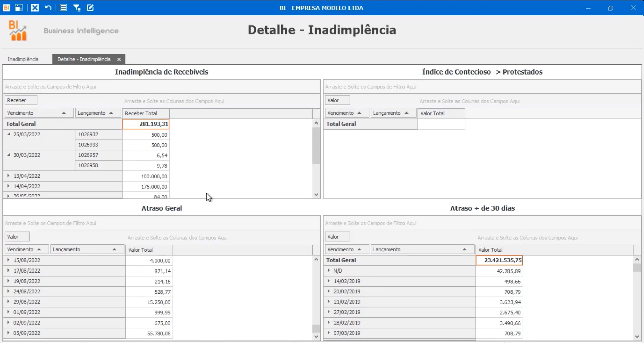Sort Lançamento in Índice de Contecioso panel

(x=393, y=113)
